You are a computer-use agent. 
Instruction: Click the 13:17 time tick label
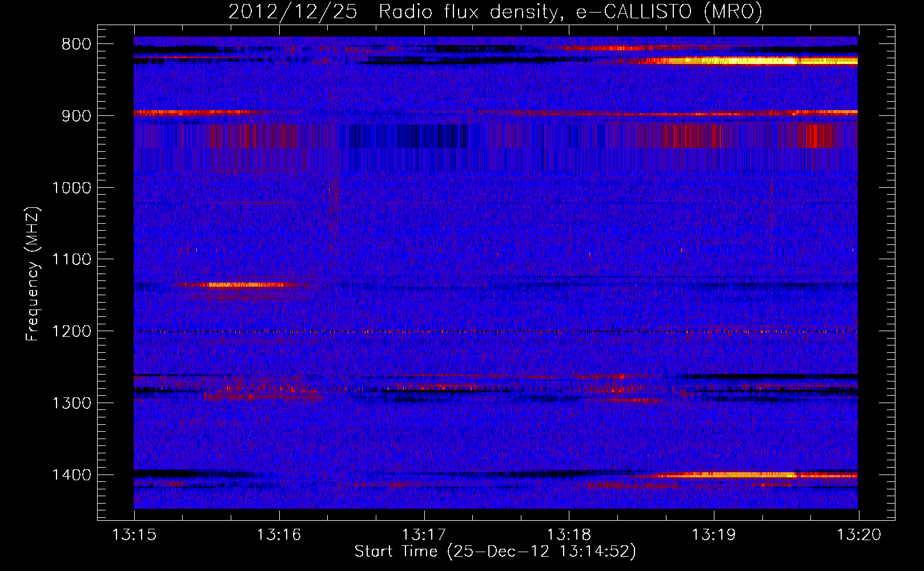424,535
